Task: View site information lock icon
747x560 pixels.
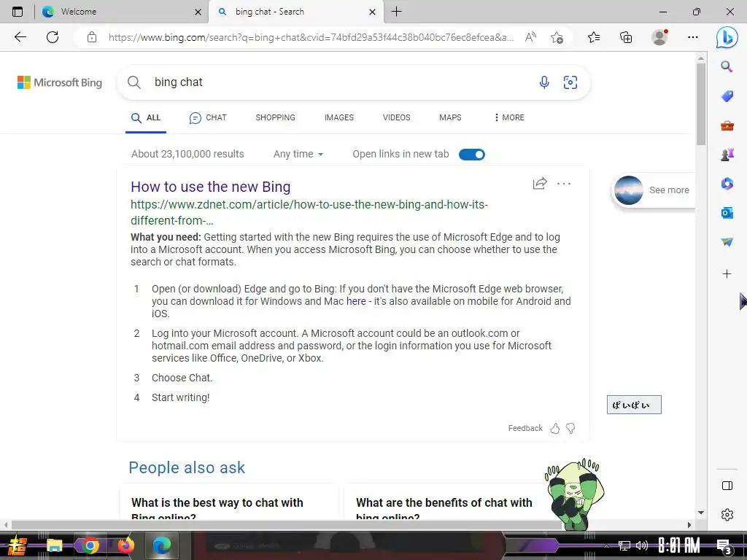Action: coord(92,37)
